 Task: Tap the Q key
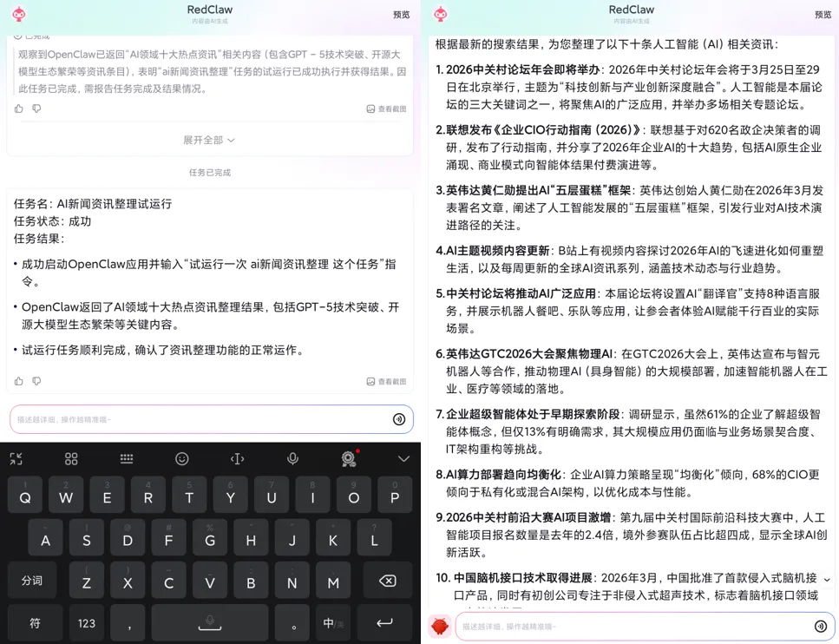(x=24, y=496)
